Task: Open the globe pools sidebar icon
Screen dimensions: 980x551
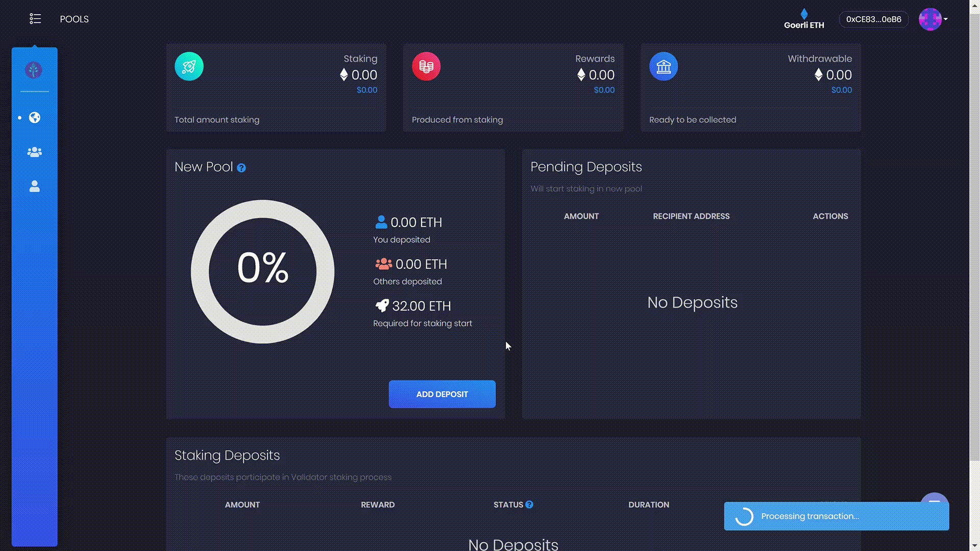Action: point(35,118)
